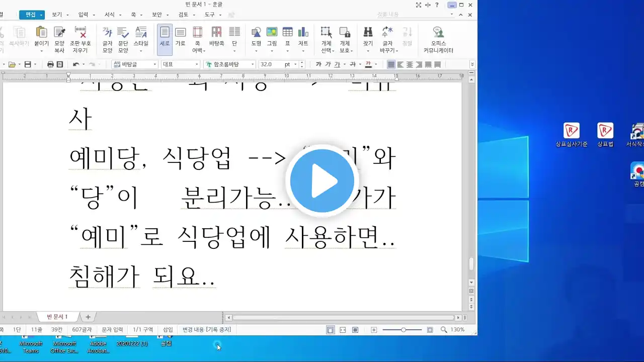
Task: Toggle underline (underlined 가) formatting
Action: (337, 64)
